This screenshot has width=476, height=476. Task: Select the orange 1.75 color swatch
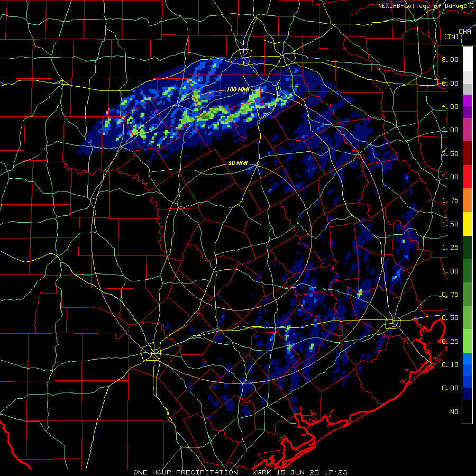click(x=467, y=200)
